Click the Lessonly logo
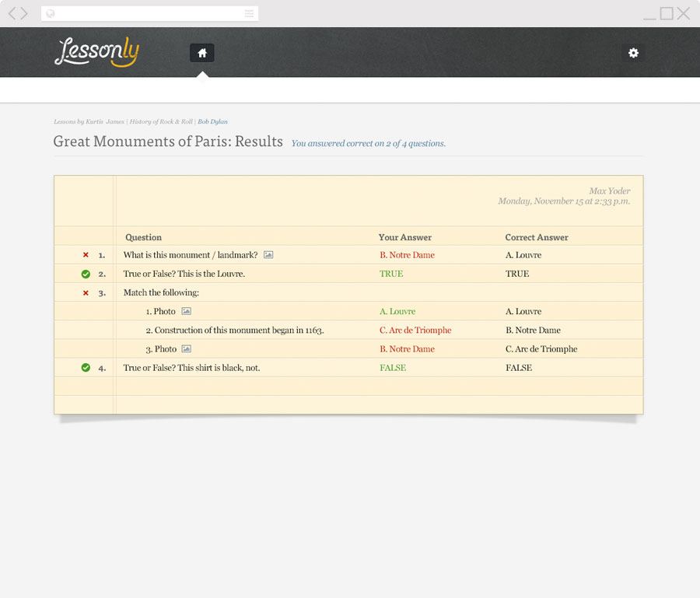Screen dimensions: 700x598 click(96, 52)
